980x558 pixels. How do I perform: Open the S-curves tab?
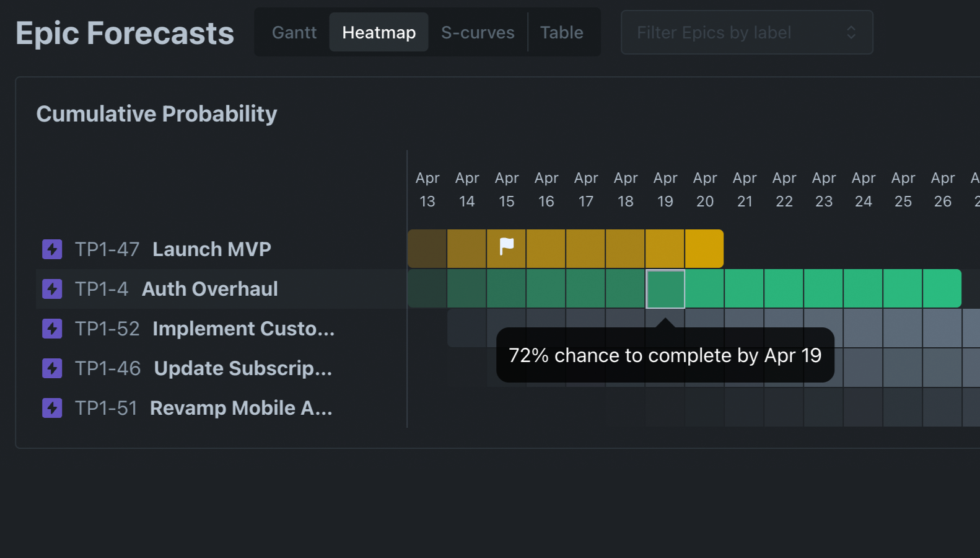tap(478, 32)
